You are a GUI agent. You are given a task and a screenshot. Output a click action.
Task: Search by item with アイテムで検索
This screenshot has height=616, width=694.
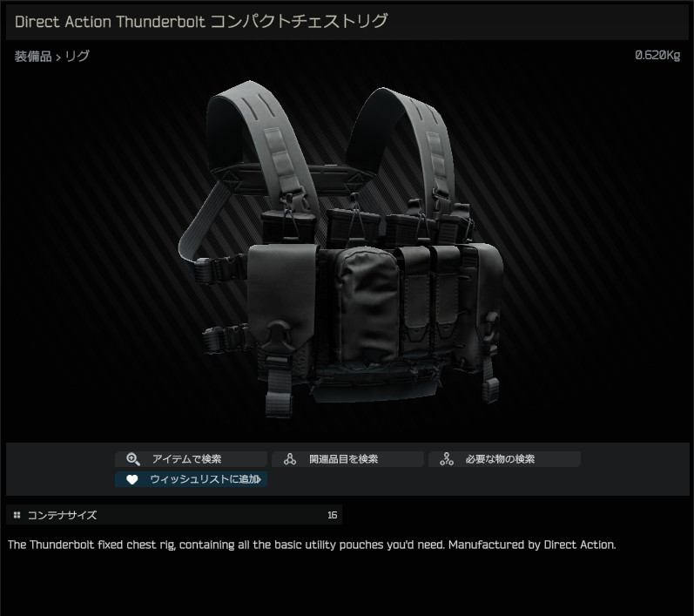pyautogui.click(x=191, y=459)
